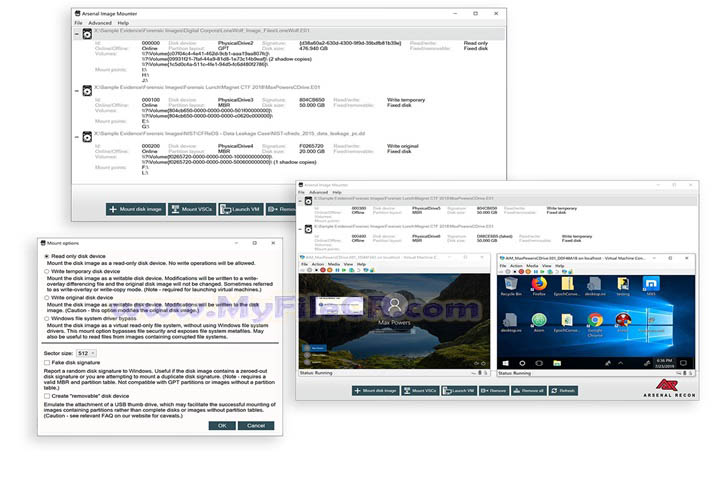Click Refresh in right window
The height and width of the screenshot is (480, 720).
coord(563,390)
